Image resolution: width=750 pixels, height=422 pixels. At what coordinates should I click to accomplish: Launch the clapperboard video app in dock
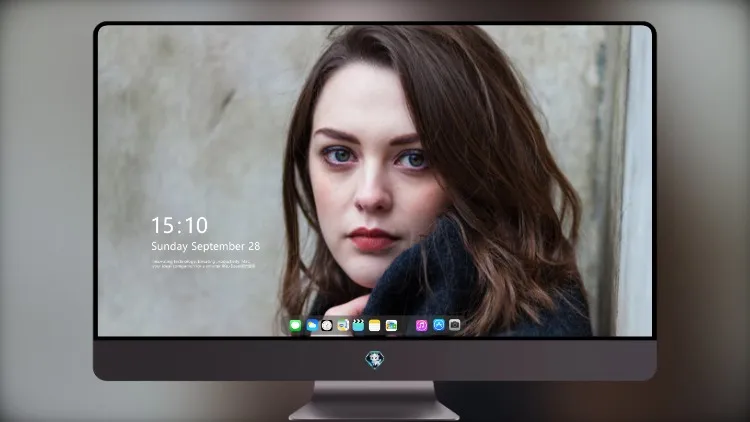click(x=358, y=326)
